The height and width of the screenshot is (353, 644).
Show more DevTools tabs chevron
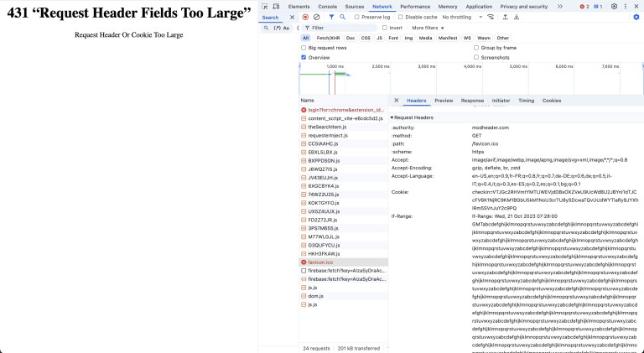click(560, 7)
